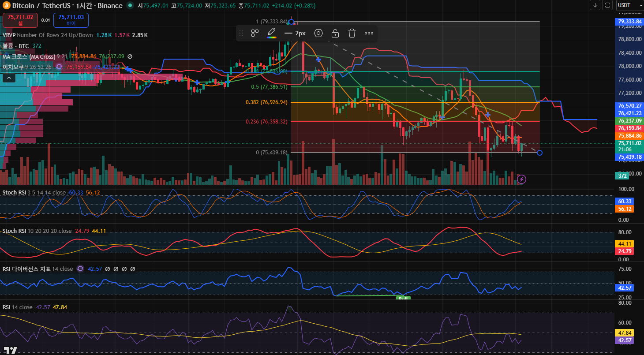The width and height of the screenshot is (644, 355).
Task: Click the rounded square button beside USDT
Action: tap(608, 5)
